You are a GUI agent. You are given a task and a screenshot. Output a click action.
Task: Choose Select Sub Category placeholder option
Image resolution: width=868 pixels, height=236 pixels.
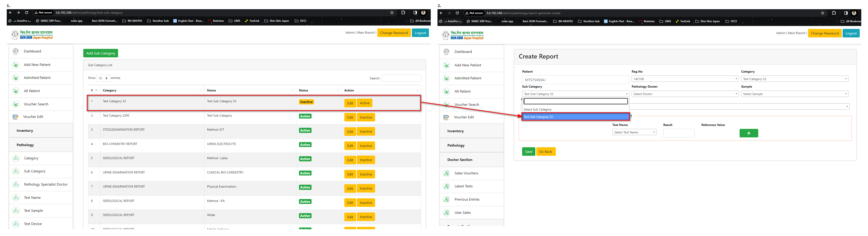pyautogui.click(x=576, y=109)
